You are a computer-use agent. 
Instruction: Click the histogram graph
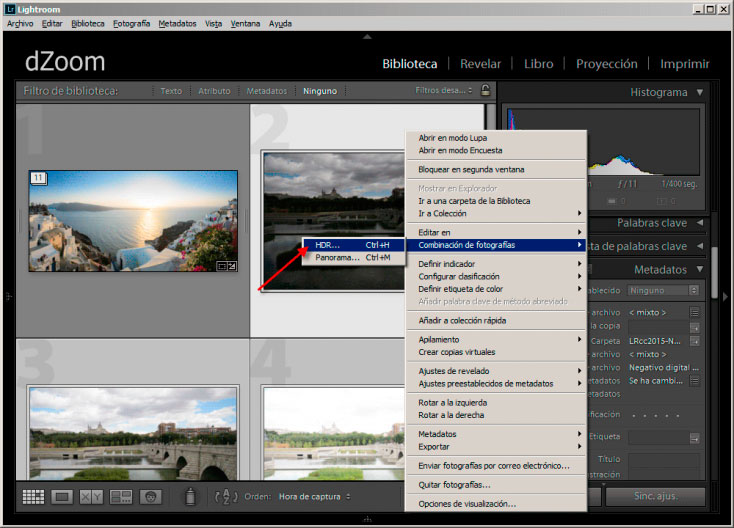[604, 142]
